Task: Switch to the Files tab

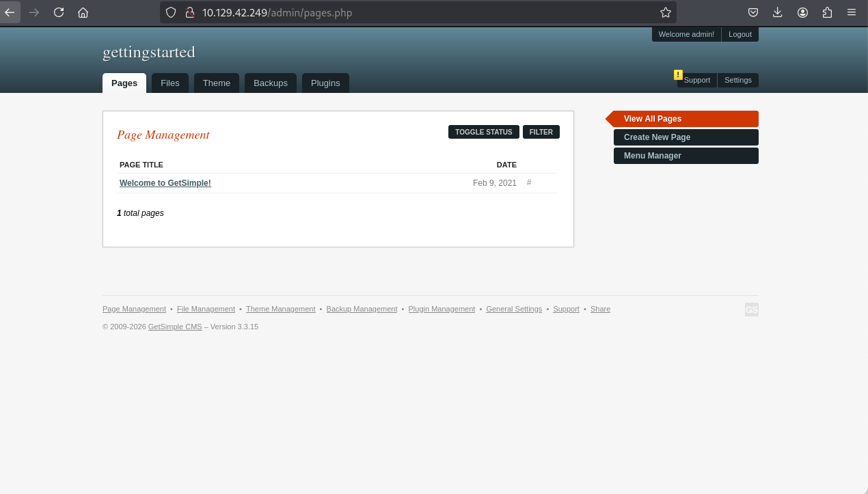Action: [169, 83]
